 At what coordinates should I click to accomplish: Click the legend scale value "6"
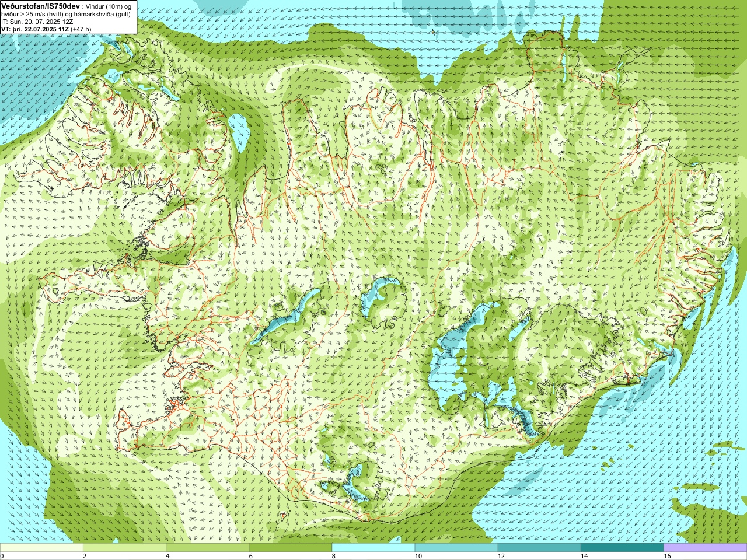(250, 556)
